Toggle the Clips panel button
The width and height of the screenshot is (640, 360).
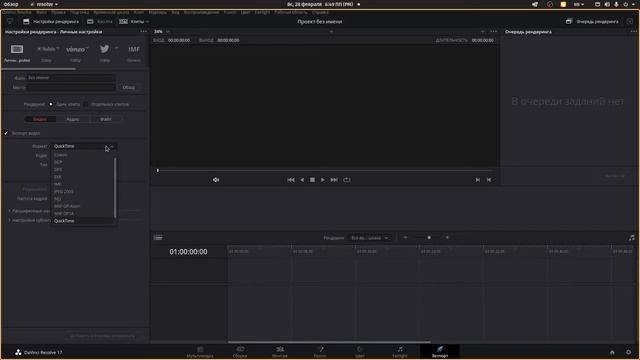coord(131,21)
